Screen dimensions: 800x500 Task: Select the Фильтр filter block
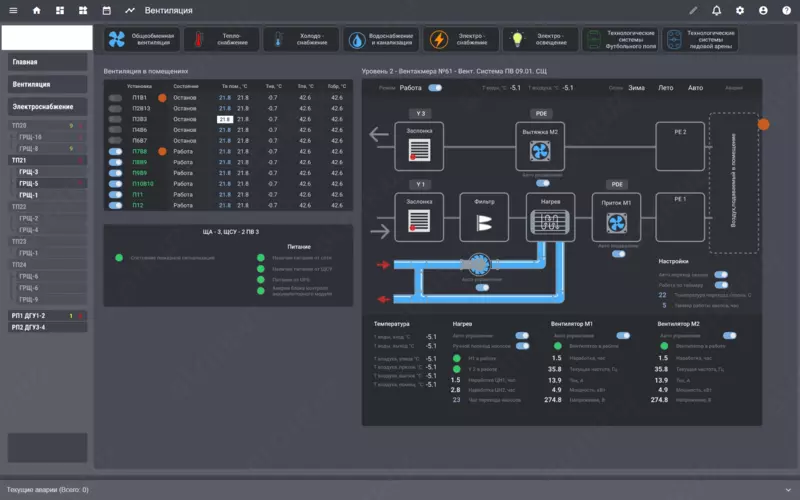(484, 217)
